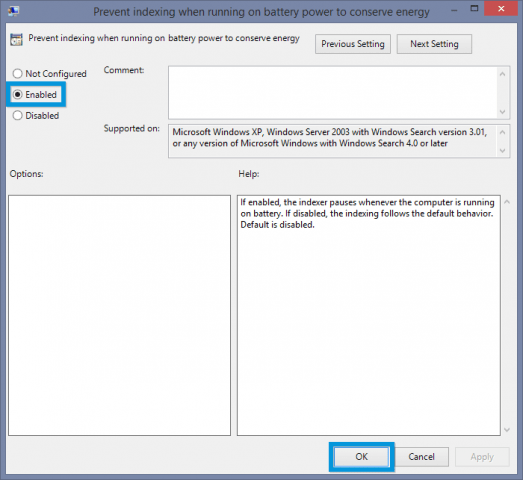Click inside the Comment text box
This screenshot has height=480, width=523.
coord(333,92)
